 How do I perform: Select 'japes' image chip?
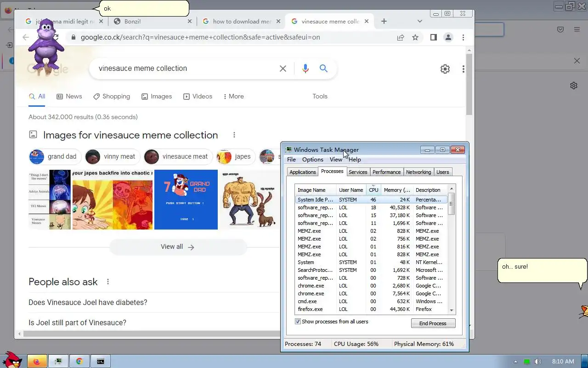[x=236, y=156]
